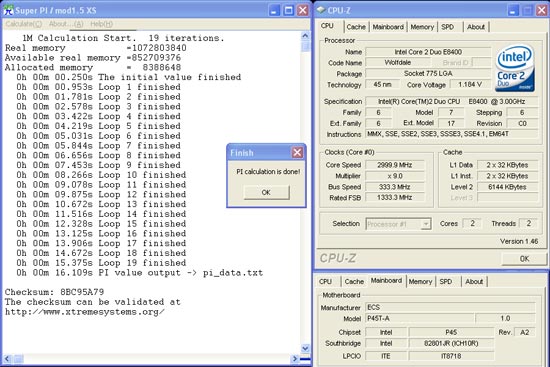Click the Code Name value 'Wolfdale'
This screenshot has height=367, width=550.
coord(397,62)
